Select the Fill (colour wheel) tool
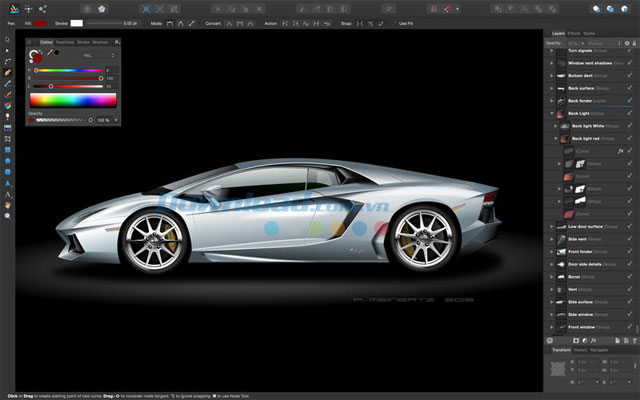This screenshot has height=400, width=640. pyautogui.click(x=7, y=106)
